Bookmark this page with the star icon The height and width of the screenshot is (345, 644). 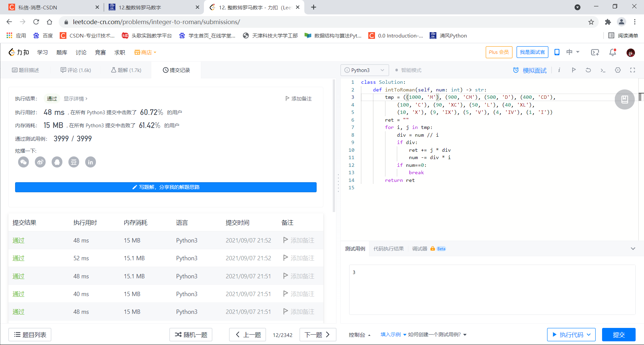tap(591, 22)
